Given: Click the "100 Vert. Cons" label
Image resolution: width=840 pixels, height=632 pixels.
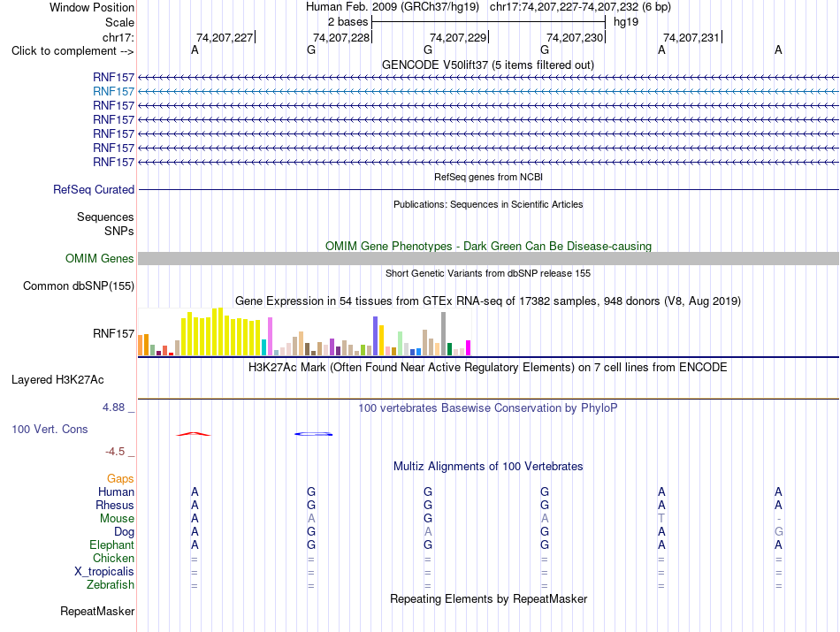Looking at the screenshot, I should [50, 429].
